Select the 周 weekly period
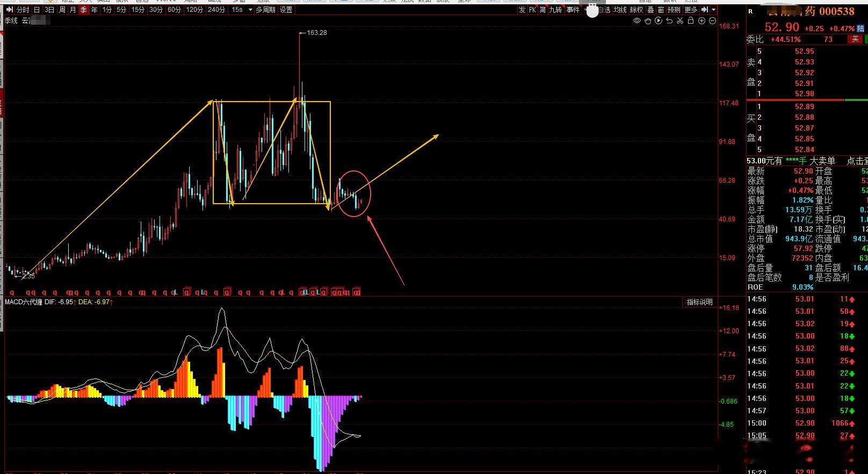The height and width of the screenshot is (474, 868). coord(62,10)
